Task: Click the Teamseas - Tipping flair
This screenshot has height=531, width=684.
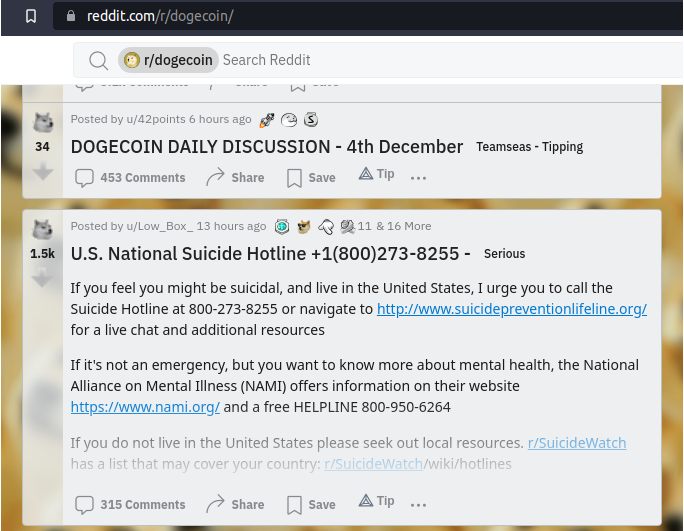Action: coord(530,147)
